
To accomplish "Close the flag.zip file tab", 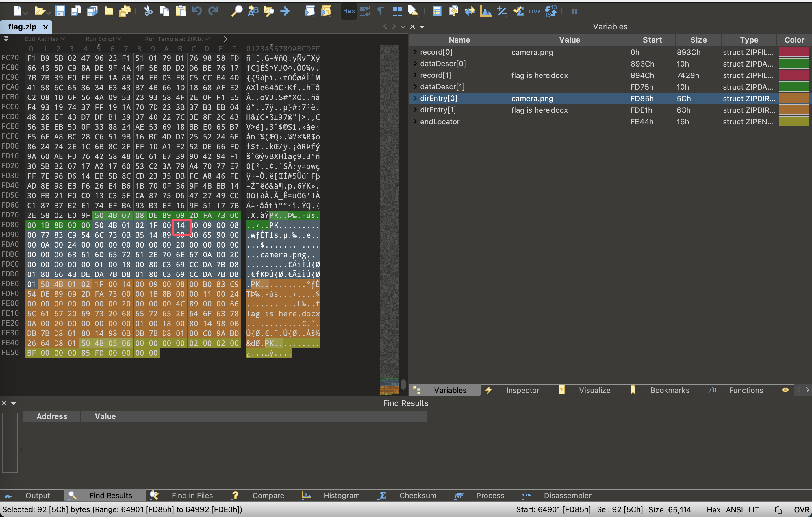I will click(46, 27).
